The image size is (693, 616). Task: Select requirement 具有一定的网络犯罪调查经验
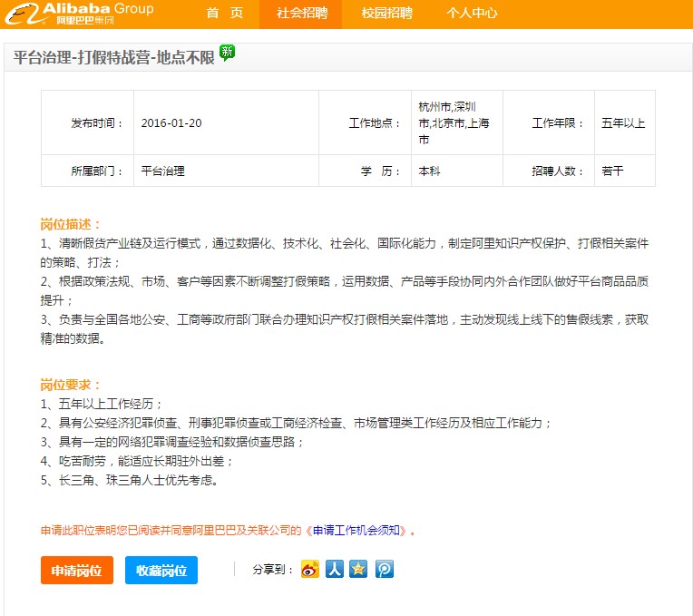coord(172,442)
